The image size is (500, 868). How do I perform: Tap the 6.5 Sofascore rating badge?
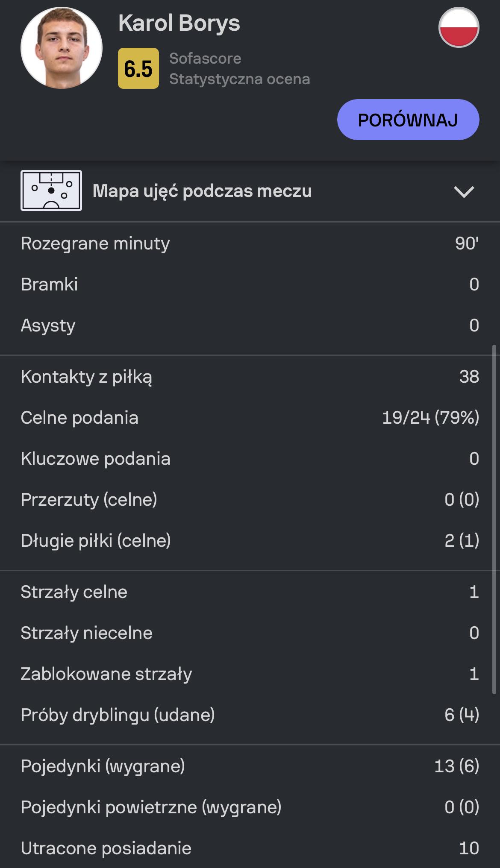click(138, 68)
